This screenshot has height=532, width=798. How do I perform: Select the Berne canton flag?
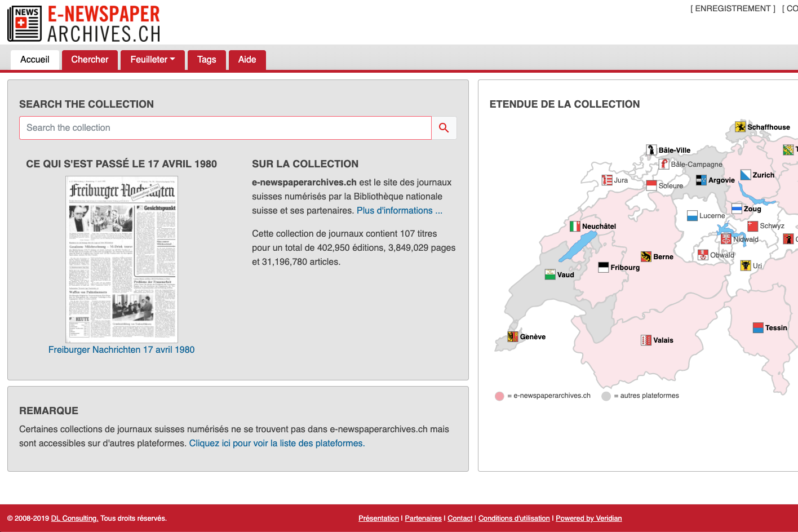coord(646,256)
